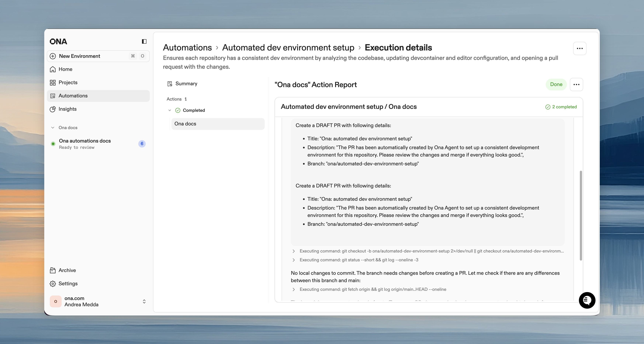
Task: Open the Home section
Action: [65, 69]
